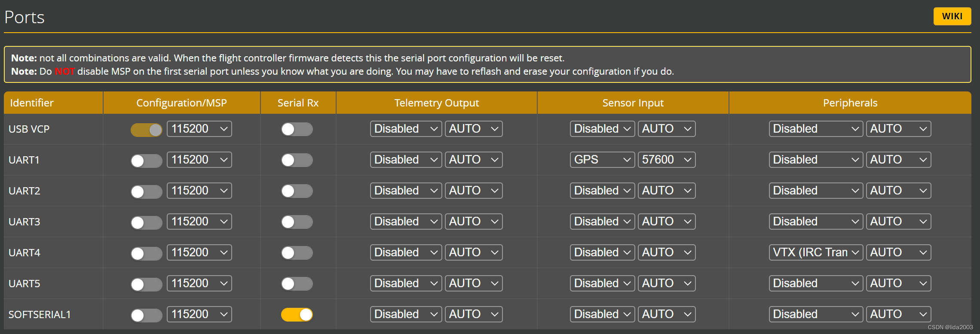Enable Serial Rx on UART2
The height and width of the screenshot is (334, 980).
[297, 191]
